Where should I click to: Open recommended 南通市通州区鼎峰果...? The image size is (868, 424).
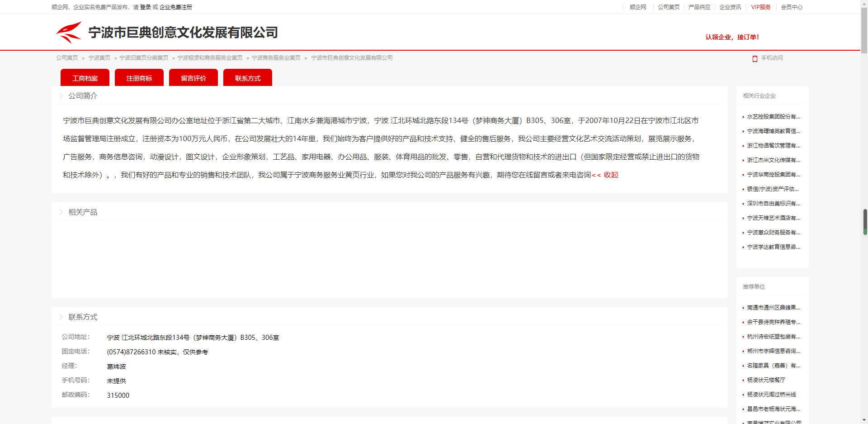coord(774,308)
